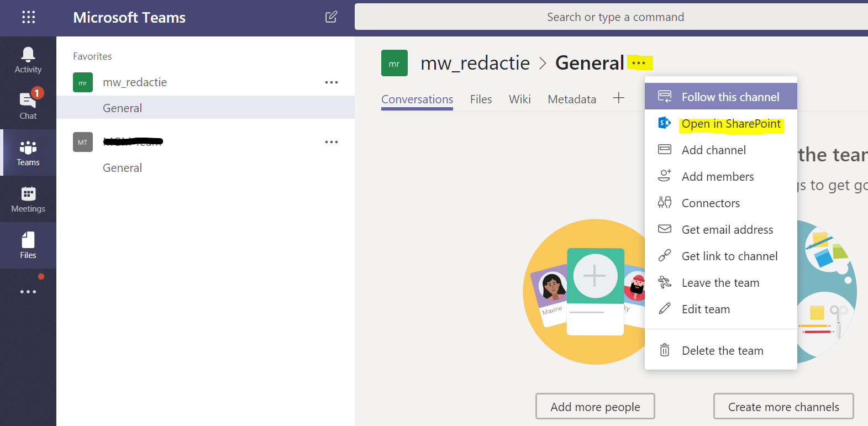
Task: Click the Favorites heading
Action: click(92, 56)
